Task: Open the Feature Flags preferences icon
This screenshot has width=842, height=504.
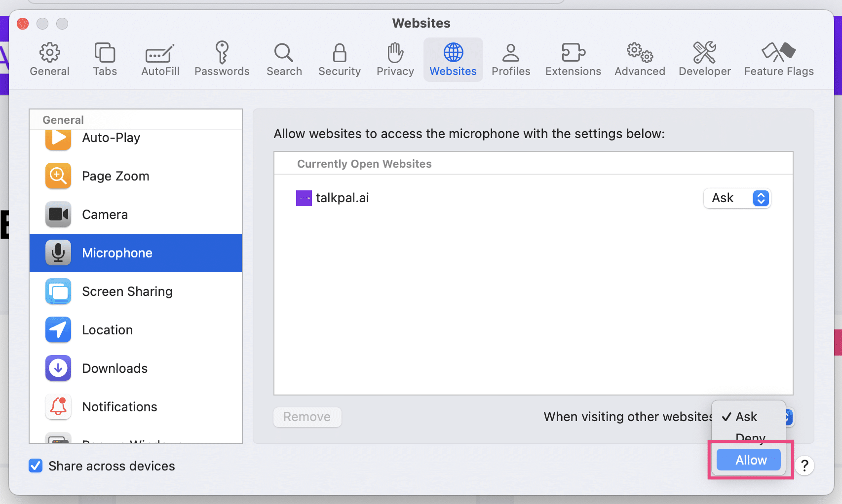Action: [x=779, y=58]
